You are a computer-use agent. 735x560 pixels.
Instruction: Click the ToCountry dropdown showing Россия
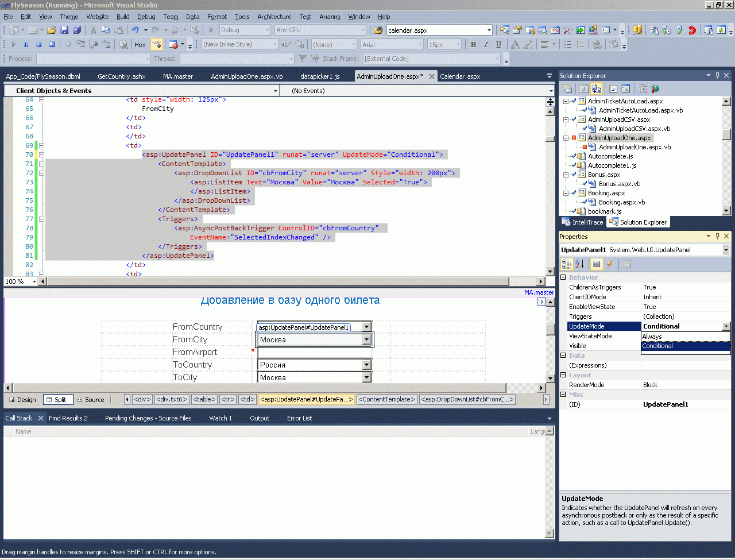pos(314,365)
